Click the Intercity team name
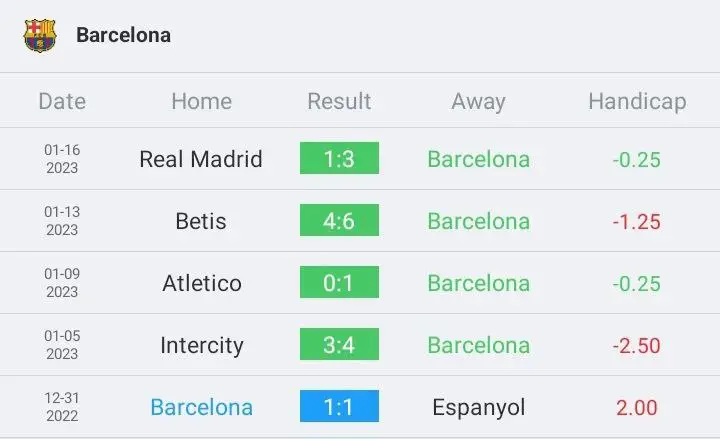 coord(202,346)
